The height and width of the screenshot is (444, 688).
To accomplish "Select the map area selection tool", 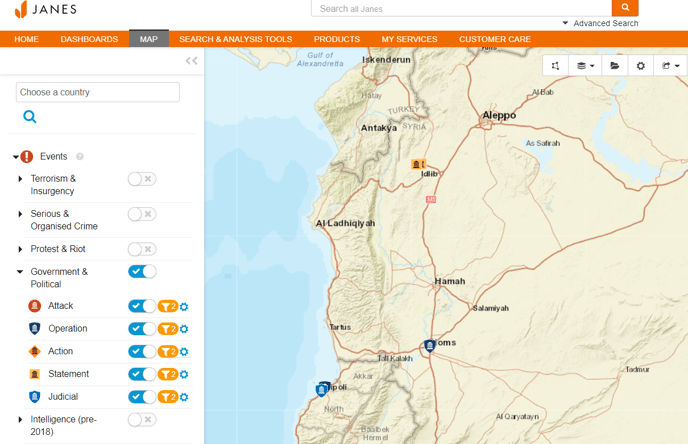I will click(555, 66).
